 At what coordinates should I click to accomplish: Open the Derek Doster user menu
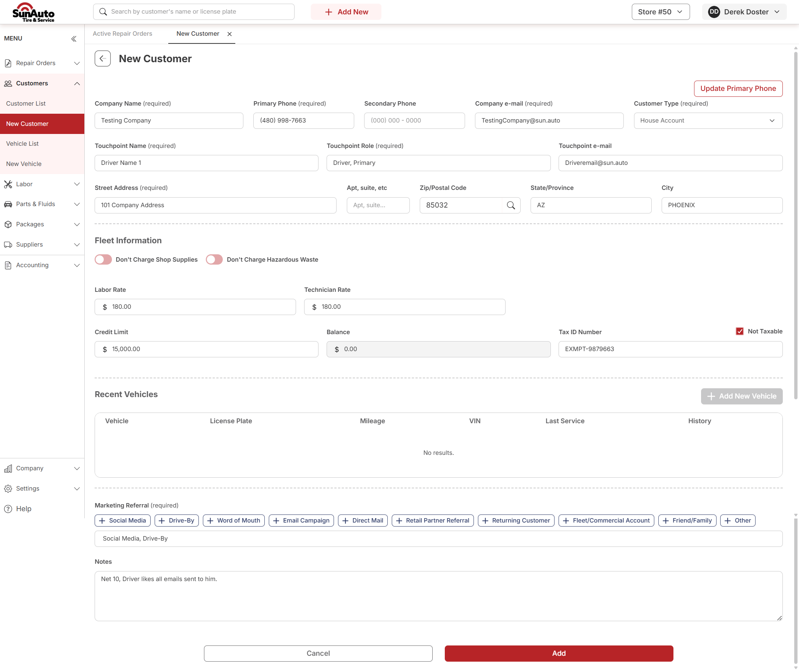tap(744, 12)
